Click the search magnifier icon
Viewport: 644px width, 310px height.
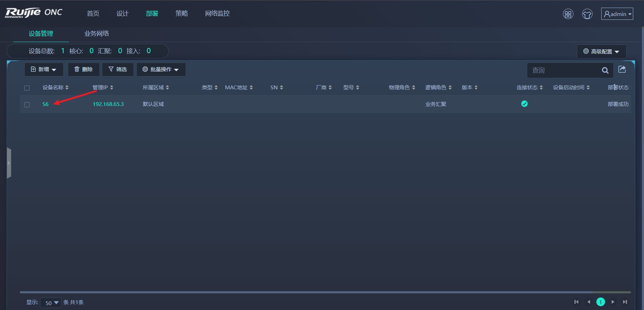click(x=605, y=70)
